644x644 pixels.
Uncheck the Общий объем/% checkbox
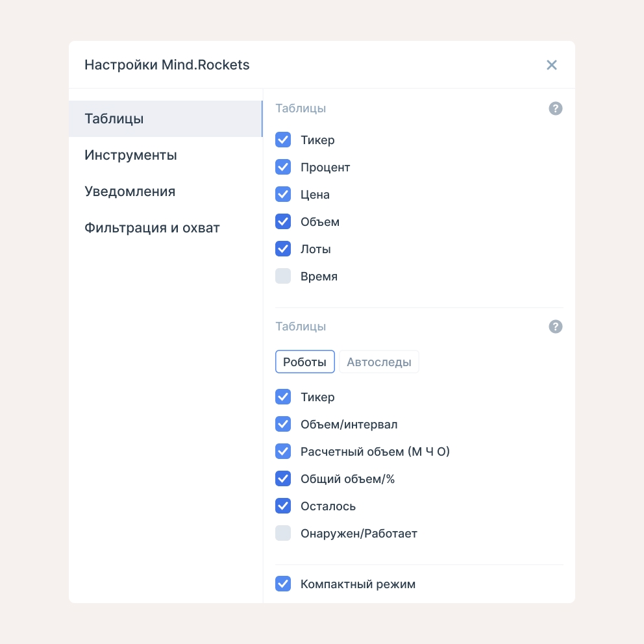283,479
